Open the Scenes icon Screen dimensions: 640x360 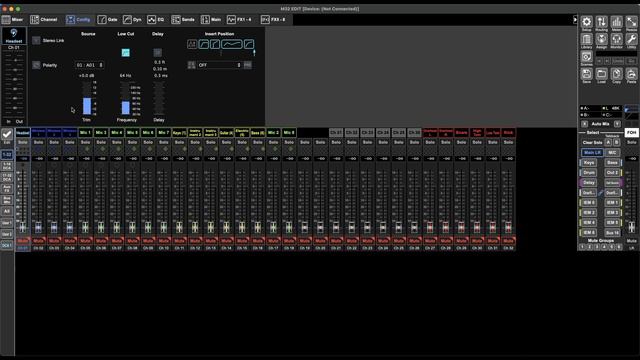tap(587, 57)
